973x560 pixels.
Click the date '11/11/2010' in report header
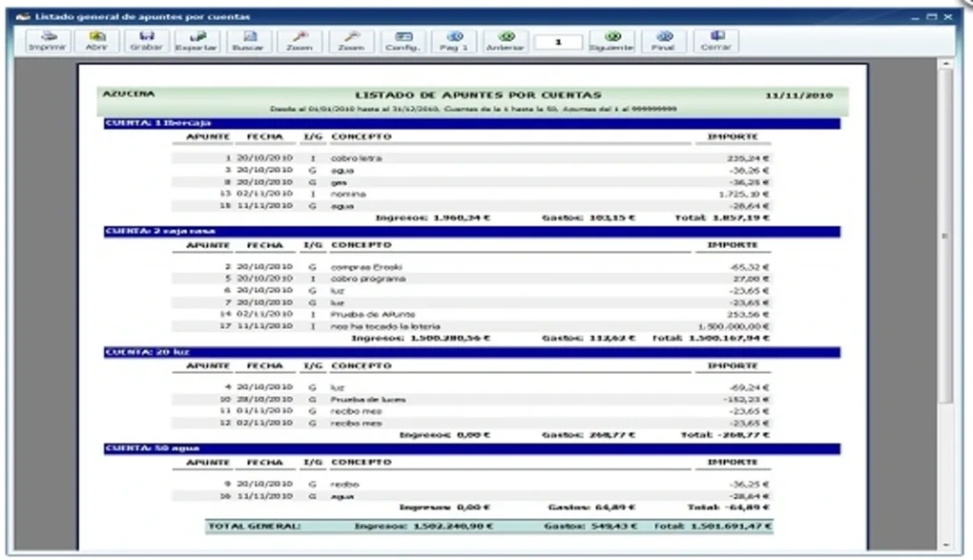point(799,95)
